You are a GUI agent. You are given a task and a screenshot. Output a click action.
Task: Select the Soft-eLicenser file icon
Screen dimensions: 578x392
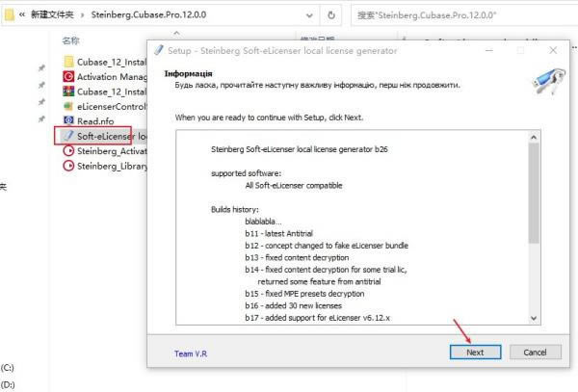pyautogui.click(x=68, y=136)
